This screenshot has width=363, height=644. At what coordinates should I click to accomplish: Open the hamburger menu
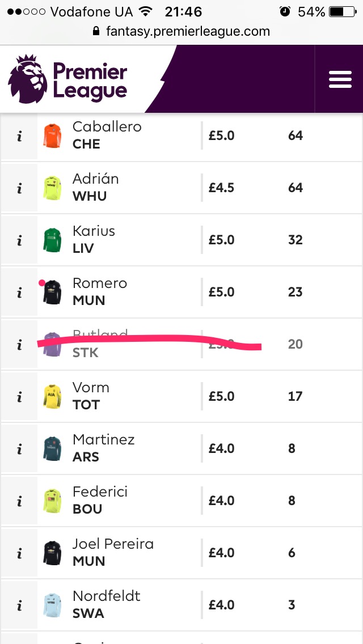click(340, 79)
